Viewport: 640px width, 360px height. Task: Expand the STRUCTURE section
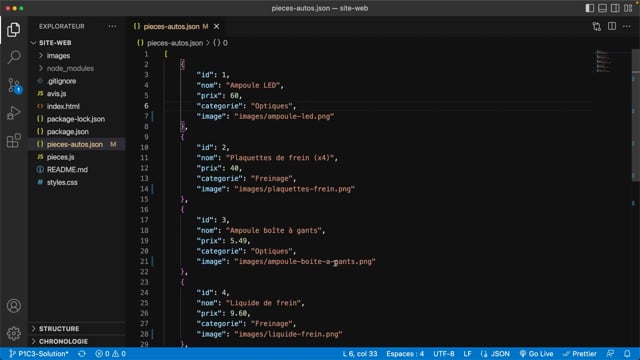pyautogui.click(x=77, y=329)
